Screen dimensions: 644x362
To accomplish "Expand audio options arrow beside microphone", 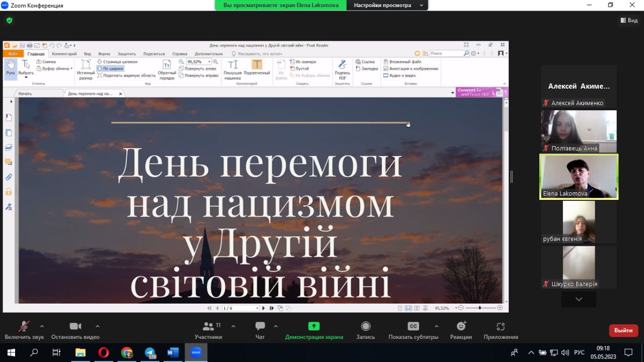I will [x=42, y=326].
